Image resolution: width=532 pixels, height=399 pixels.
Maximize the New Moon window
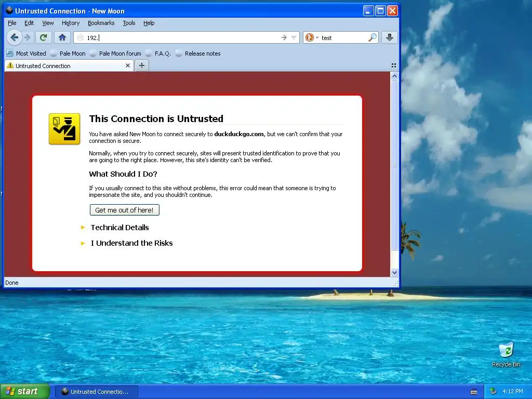coord(380,11)
